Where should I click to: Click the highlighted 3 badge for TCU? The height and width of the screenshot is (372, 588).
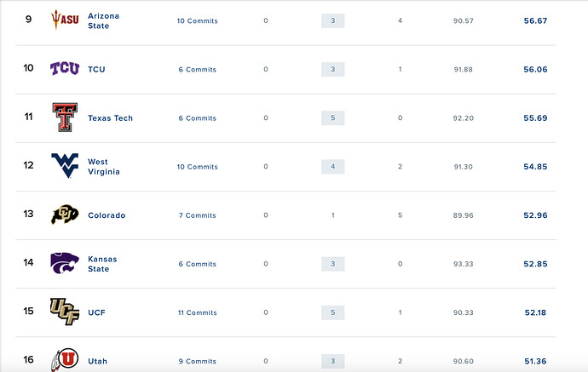click(x=333, y=69)
